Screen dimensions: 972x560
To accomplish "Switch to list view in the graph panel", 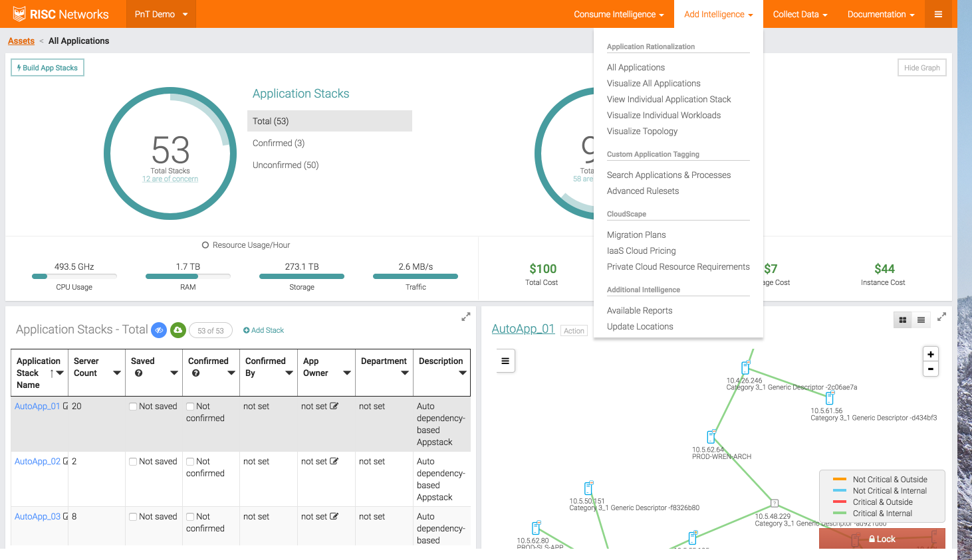I will pyautogui.click(x=921, y=320).
